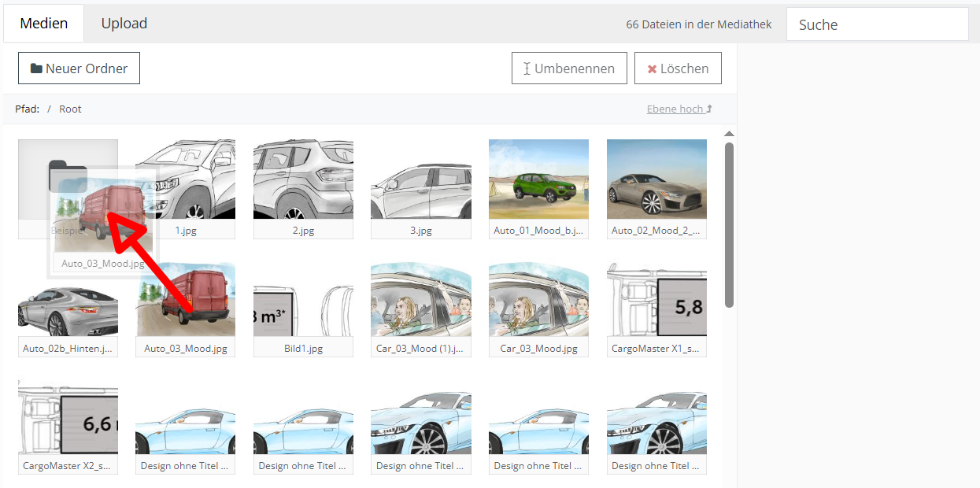Click the Root path breadcrumb
Screen dimensions: 980x488
[x=70, y=109]
